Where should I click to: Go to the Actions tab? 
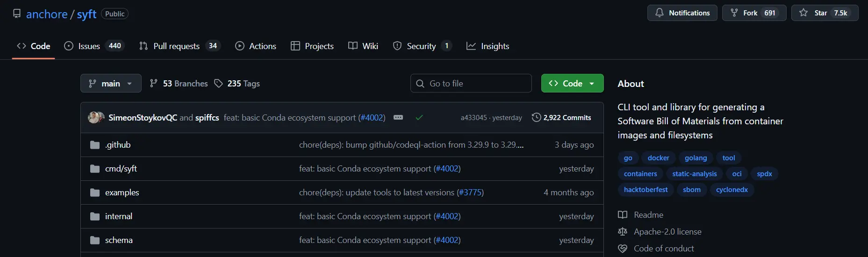[256, 46]
